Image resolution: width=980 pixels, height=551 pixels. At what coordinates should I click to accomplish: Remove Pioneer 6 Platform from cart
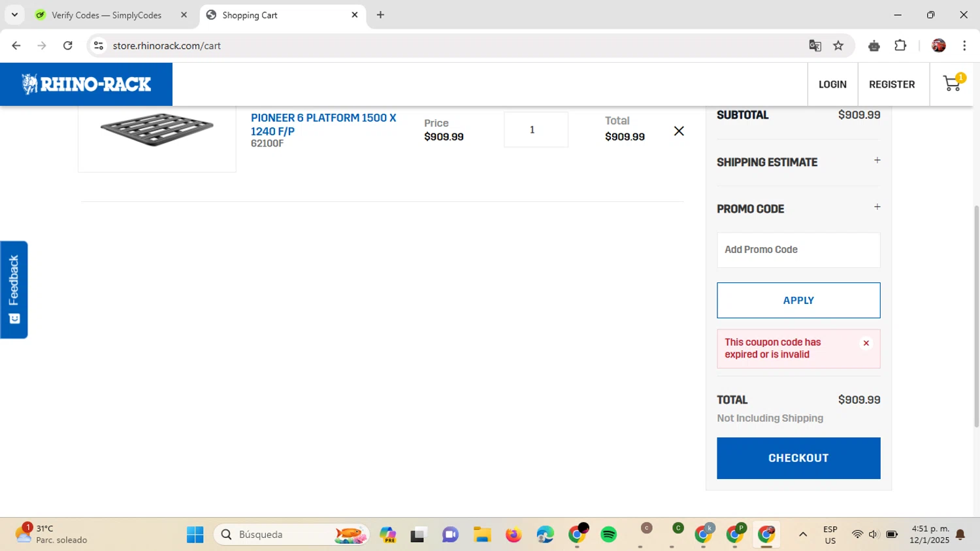point(679,131)
